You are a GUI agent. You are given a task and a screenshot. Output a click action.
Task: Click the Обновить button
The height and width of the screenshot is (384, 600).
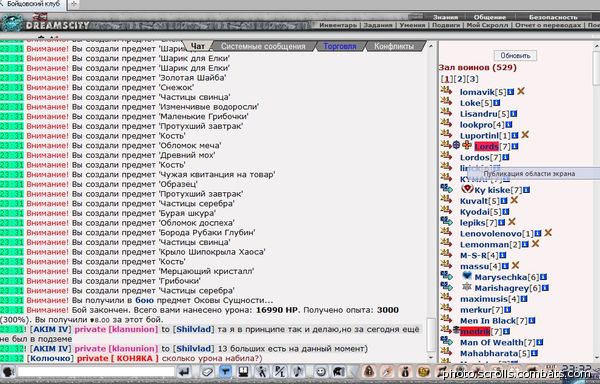coord(515,55)
